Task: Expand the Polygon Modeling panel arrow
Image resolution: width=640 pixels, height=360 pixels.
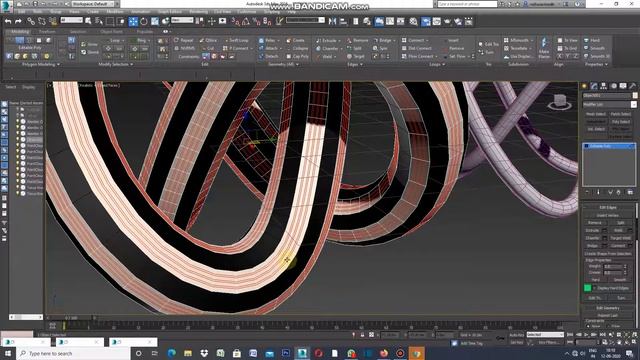Action: point(58,64)
